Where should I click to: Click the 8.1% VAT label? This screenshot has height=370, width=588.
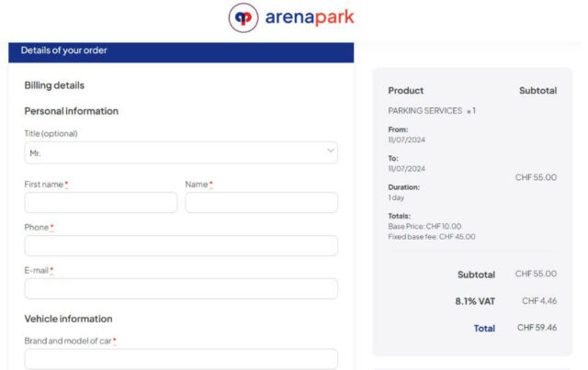point(475,301)
